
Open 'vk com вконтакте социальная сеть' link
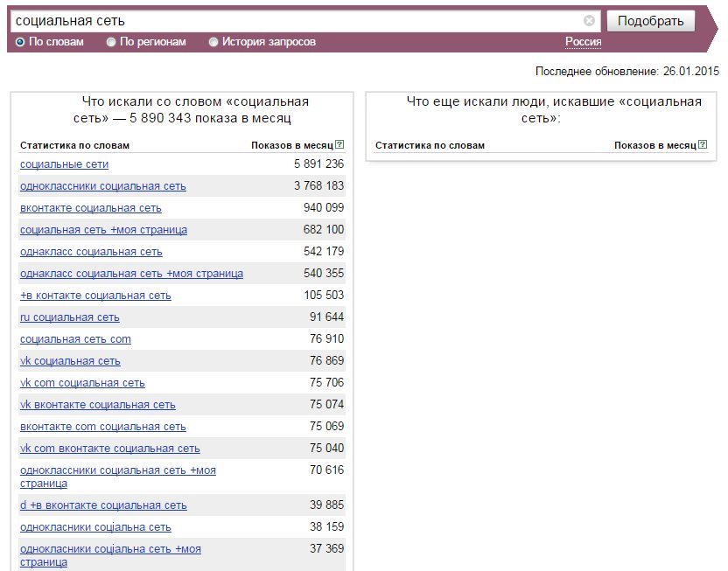pos(110,448)
